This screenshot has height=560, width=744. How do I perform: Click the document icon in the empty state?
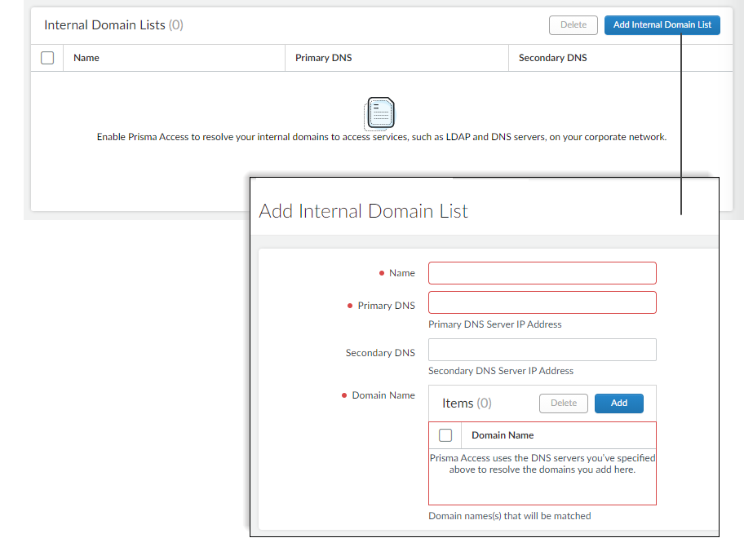(379, 113)
